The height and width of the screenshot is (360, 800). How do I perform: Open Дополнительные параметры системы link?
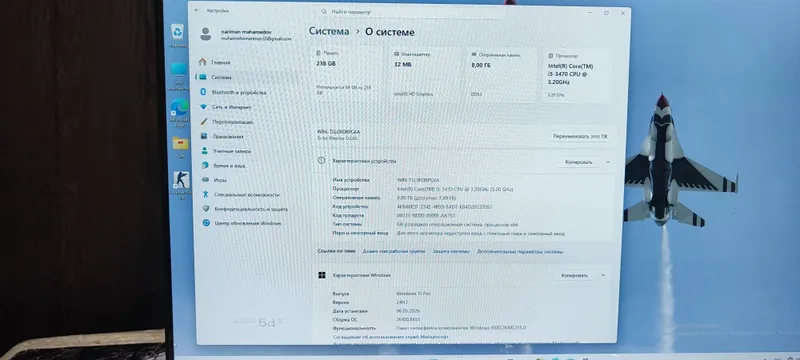point(520,251)
